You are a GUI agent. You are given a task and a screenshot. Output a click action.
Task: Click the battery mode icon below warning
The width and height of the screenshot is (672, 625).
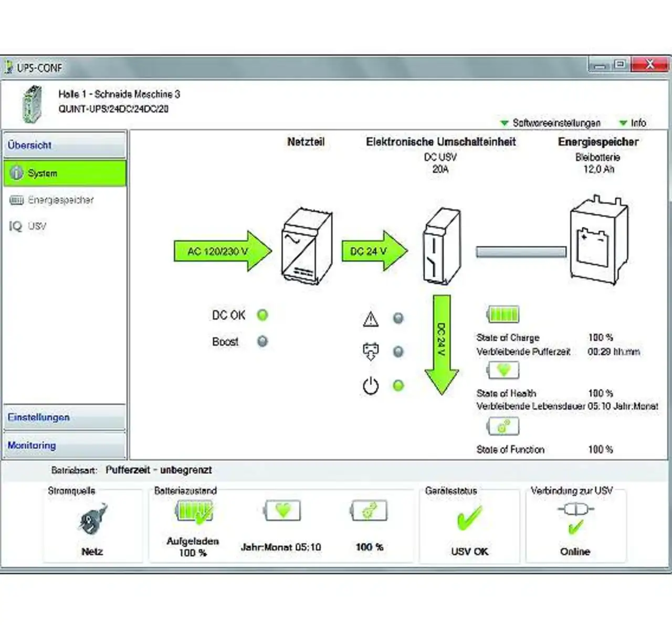click(371, 351)
